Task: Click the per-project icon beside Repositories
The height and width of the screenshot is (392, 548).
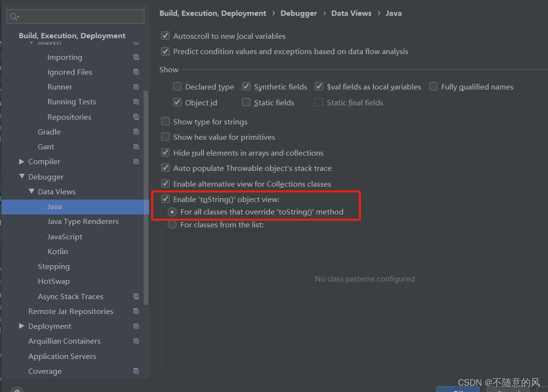Action: [136, 117]
